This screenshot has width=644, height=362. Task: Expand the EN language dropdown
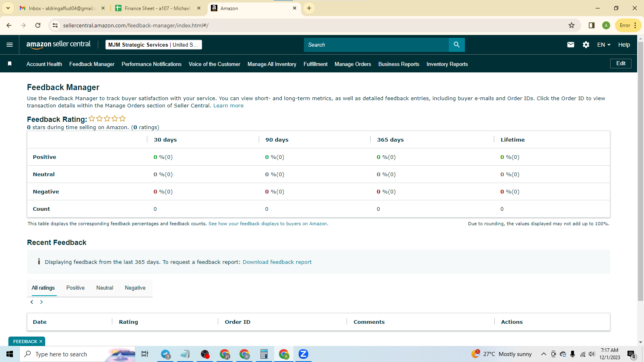pyautogui.click(x=604, y=45)
